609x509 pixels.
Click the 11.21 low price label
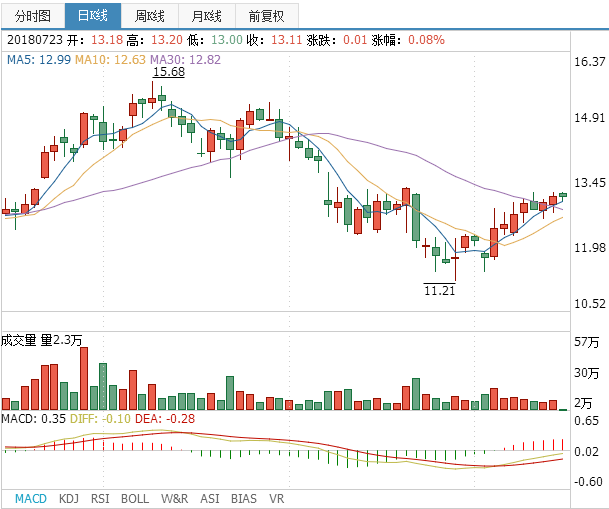point(439,290)
